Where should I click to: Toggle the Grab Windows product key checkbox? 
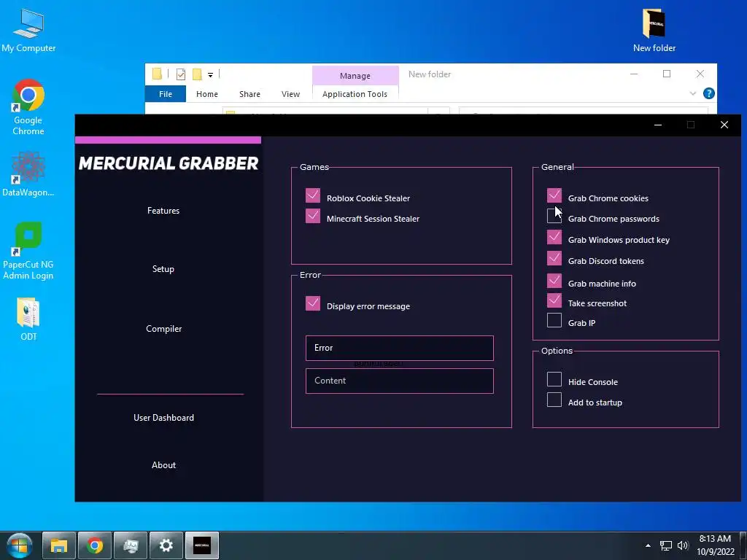click(554, 237)
